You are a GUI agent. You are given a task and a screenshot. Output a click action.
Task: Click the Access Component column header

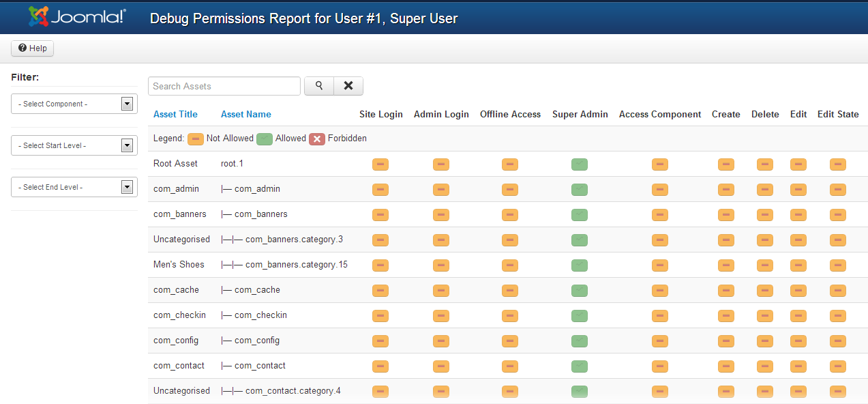[660, 115]
